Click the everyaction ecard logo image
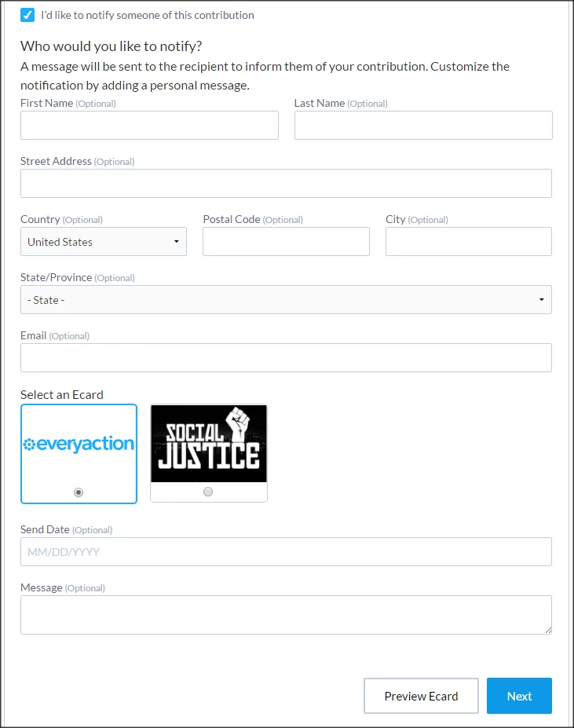The image size is (574, 728). (x=79, y=444)
